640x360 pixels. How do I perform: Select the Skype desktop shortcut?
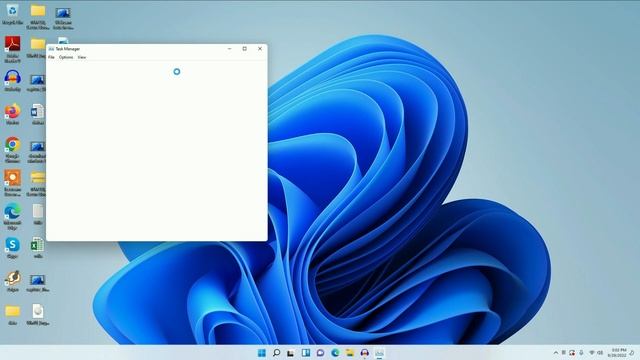12,248
